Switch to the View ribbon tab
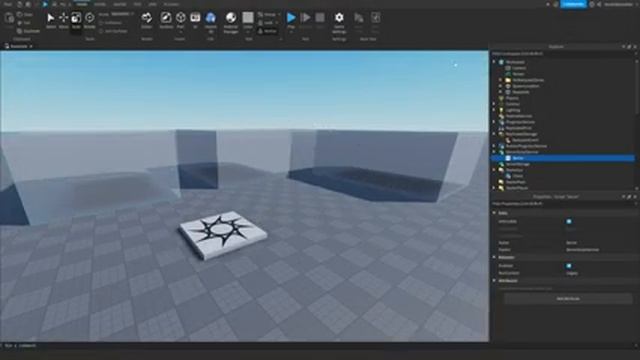640x360 pixels. click(x=152, y=4)
